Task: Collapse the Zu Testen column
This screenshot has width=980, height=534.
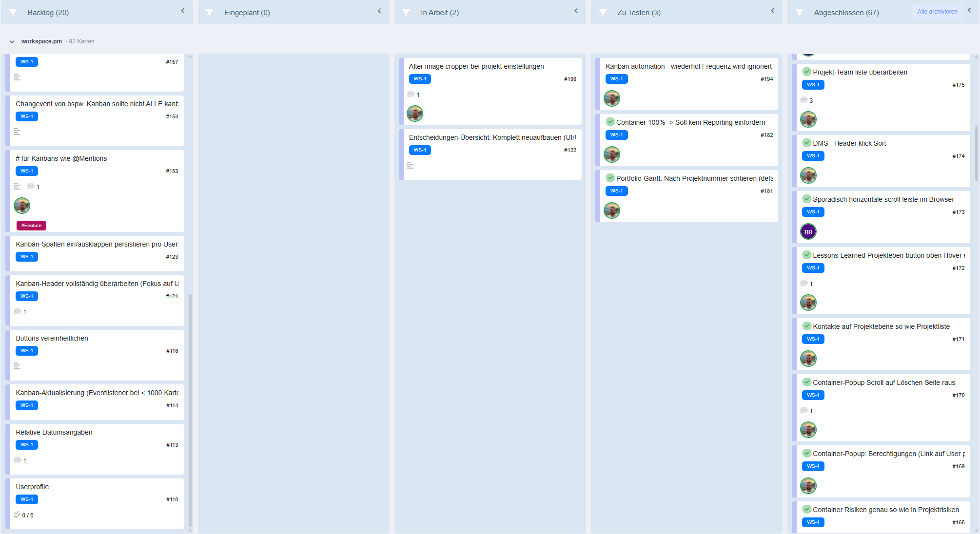Action: coord(772,11)
